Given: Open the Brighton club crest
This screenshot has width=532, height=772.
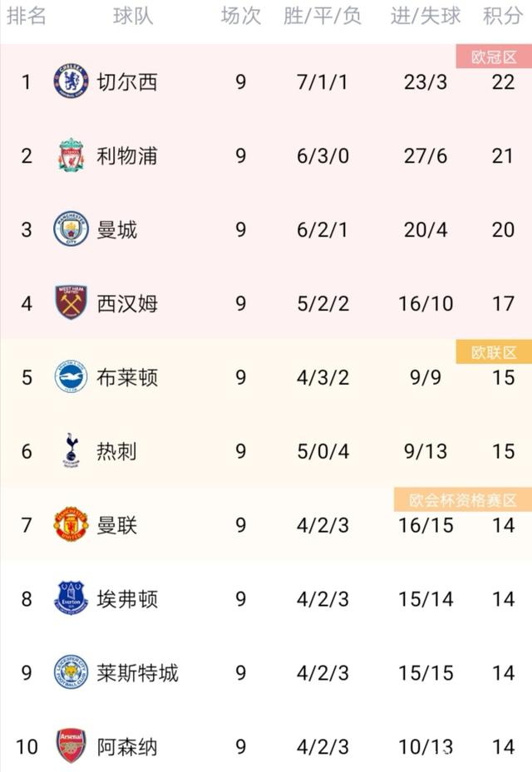Looking at the screenshot, I should tap(71, 377).
